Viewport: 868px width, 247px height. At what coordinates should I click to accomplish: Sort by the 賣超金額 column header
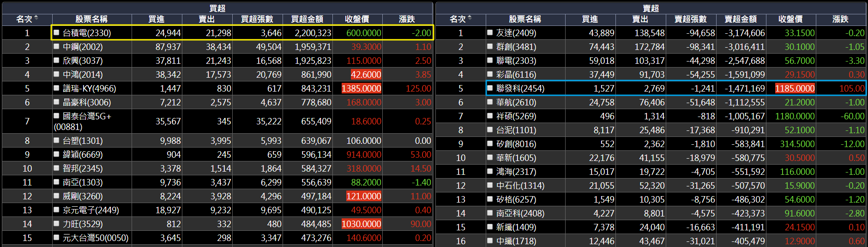741,19
